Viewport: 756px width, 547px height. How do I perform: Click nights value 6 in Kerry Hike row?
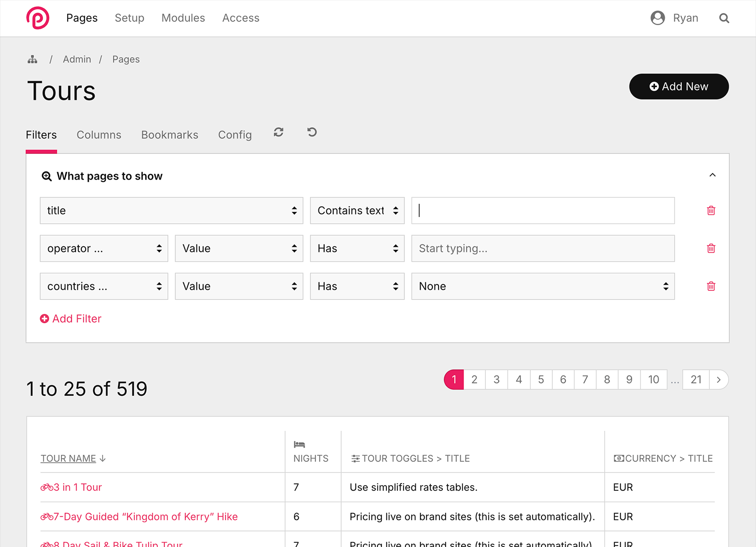[296, 517]
